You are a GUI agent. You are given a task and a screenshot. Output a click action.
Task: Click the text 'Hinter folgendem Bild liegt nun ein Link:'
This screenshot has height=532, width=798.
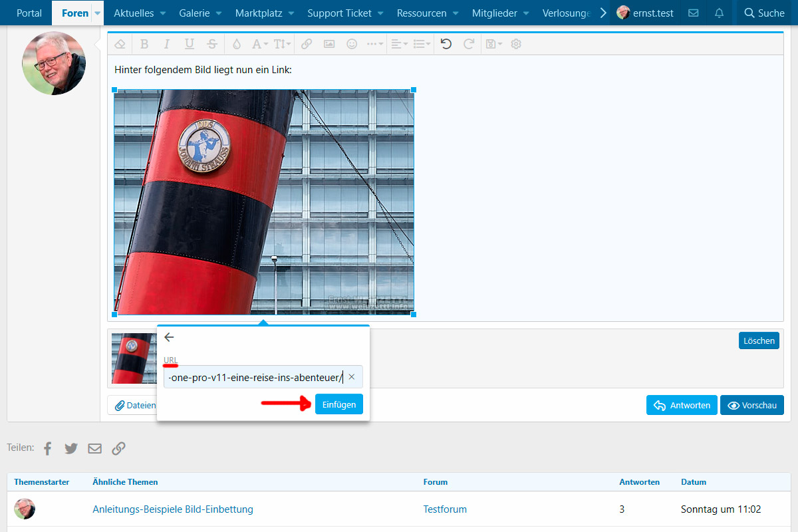click(203, 69)
